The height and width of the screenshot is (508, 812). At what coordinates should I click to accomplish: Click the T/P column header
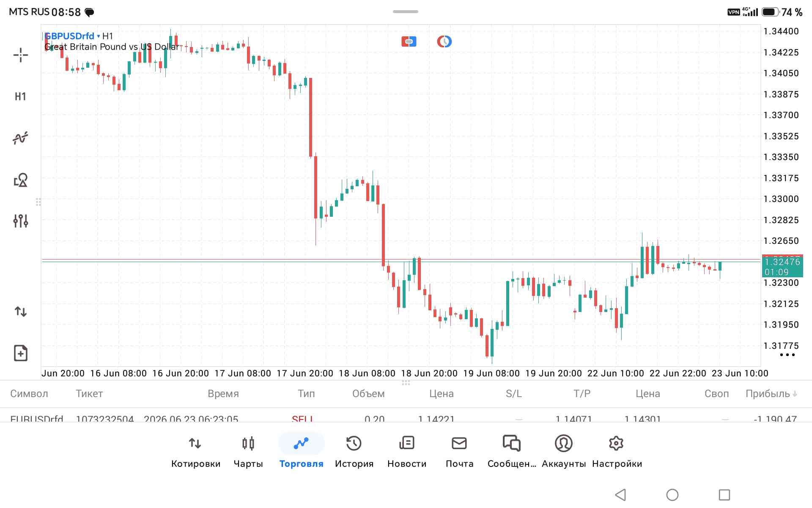tap(582, 394)
